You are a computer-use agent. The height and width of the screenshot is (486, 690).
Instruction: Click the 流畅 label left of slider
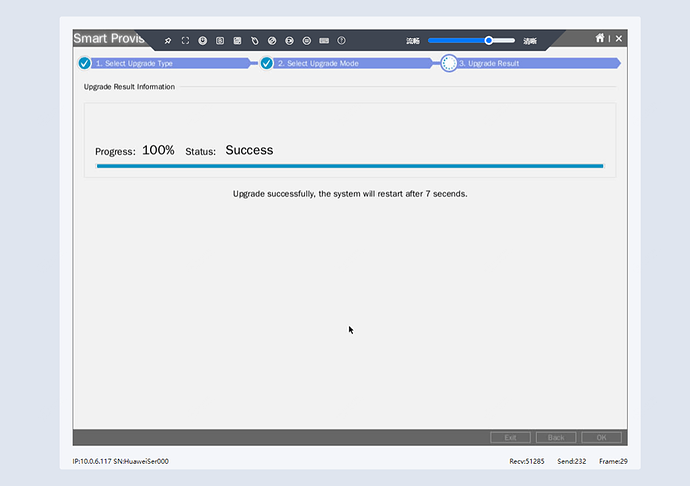(x=413, y=41)
